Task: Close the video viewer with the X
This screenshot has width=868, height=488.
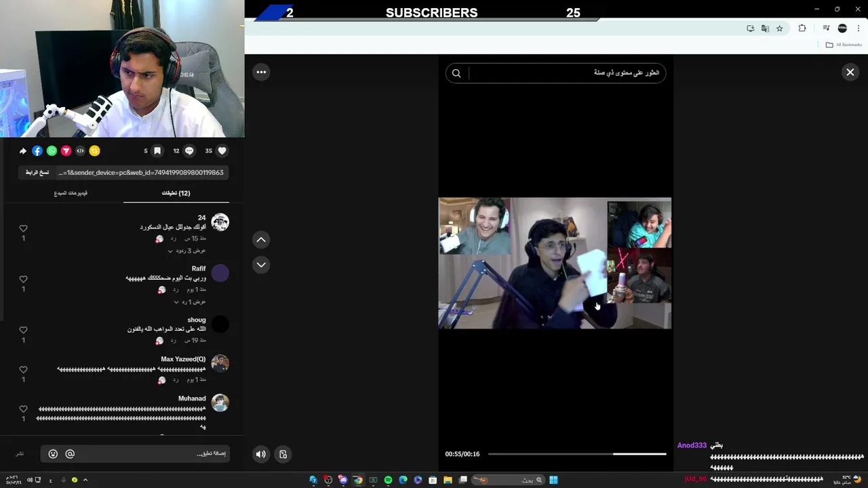Action: (850, 72)
